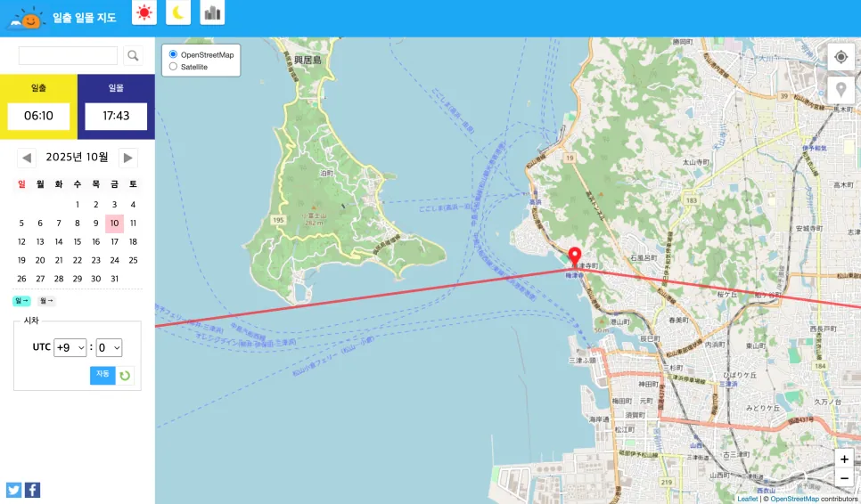This screenshot has width=861, height=504.
Task: Locate my position with crosshair icon
Action: click(x=840, y=57)
